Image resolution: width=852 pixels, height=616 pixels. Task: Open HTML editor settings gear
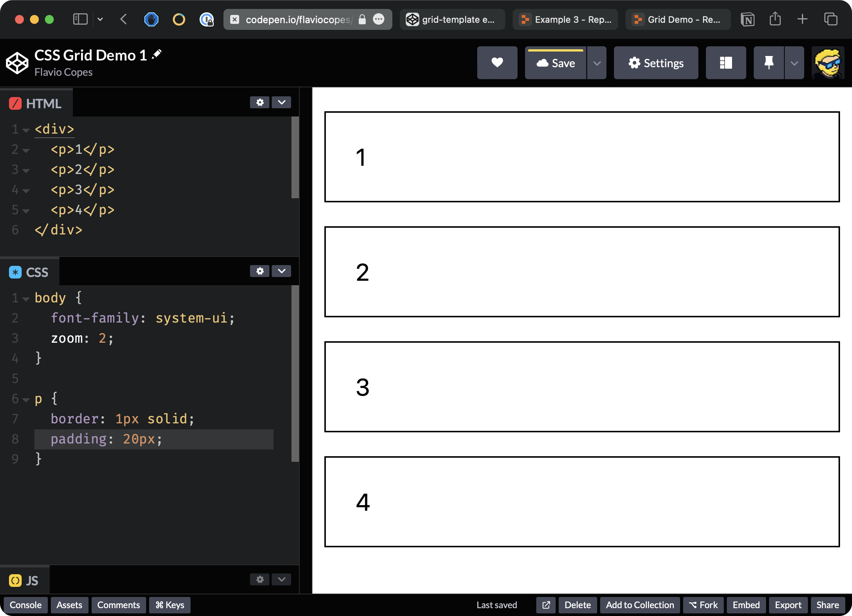coord(260,102)
